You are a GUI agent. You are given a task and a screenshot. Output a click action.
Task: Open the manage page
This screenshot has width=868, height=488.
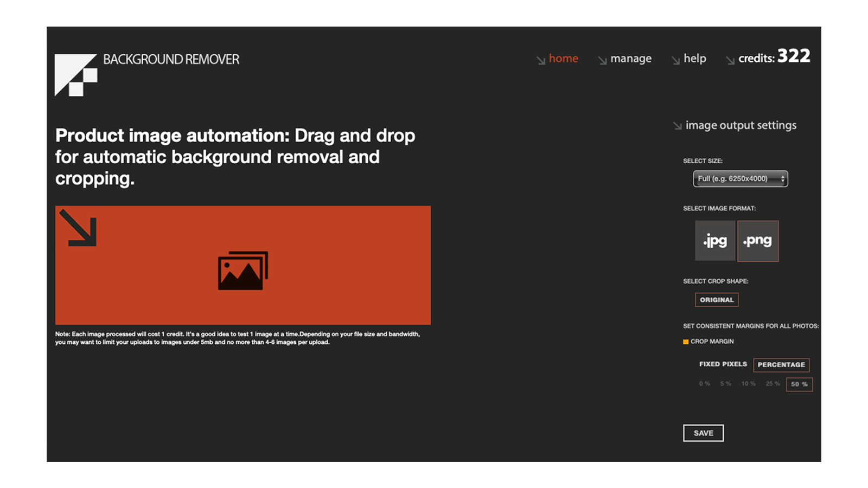pos(631,59)
